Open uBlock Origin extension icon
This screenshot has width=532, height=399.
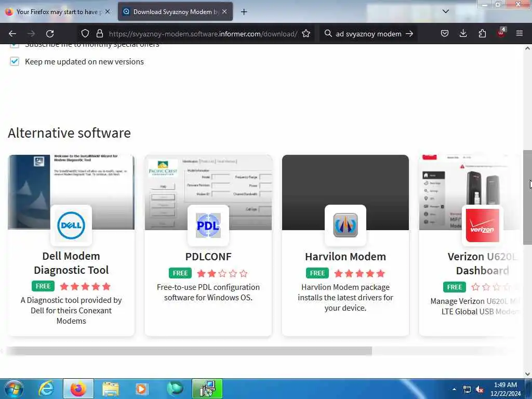click(x=501, y=33)
